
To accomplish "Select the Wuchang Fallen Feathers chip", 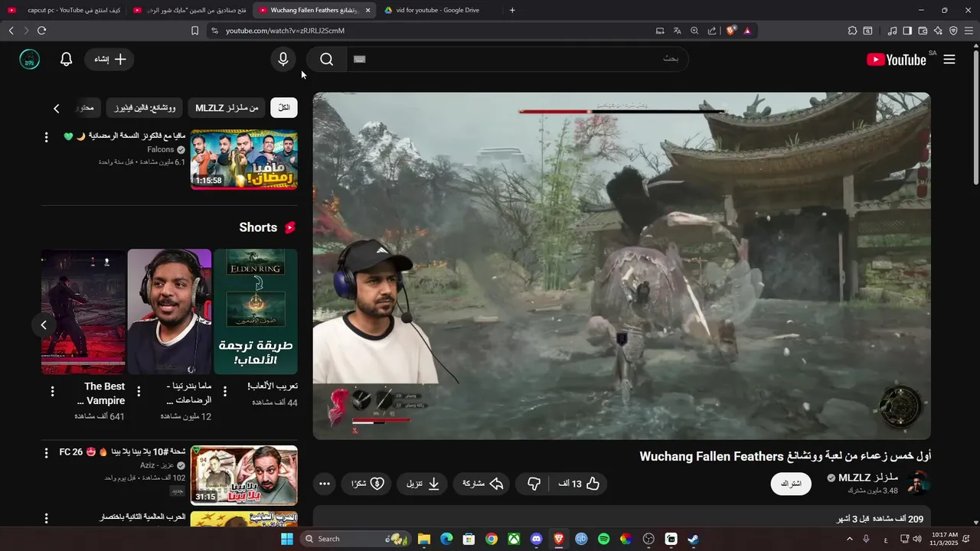I will pos(144,108).
